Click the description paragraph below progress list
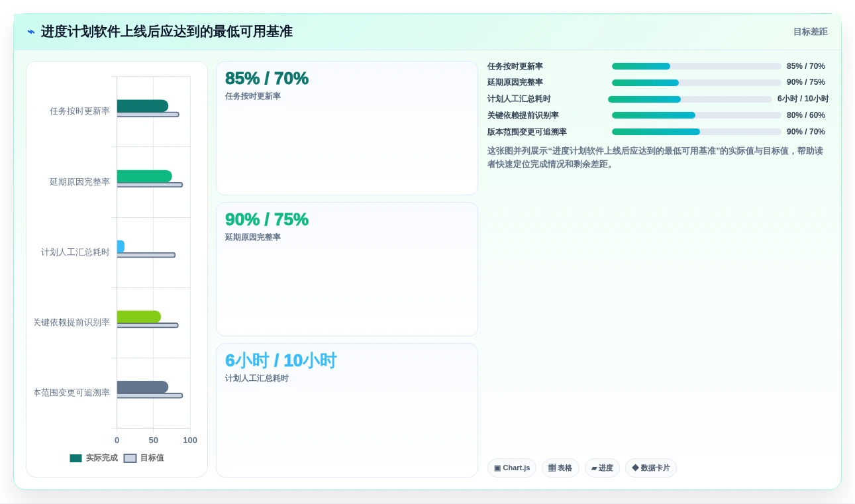The image size is (855, 504). click(x=656, y=158)
